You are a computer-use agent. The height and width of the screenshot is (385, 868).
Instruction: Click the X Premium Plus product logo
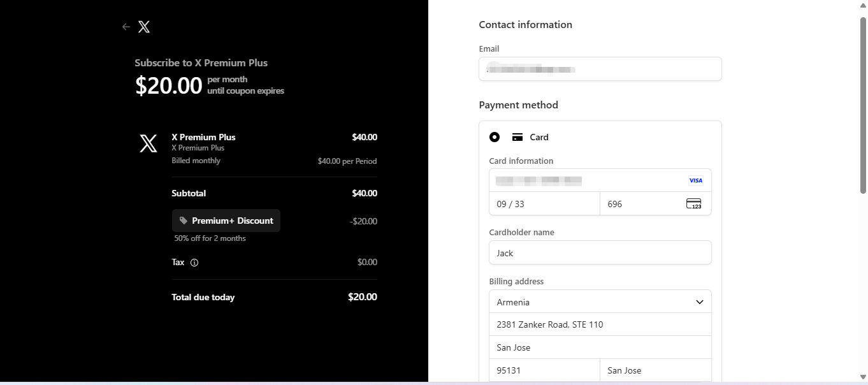(x=148, y=143)
